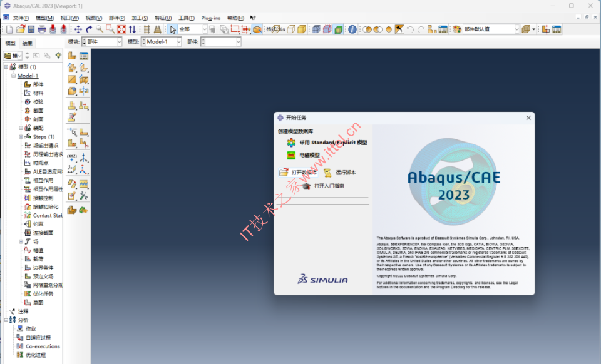Open the color code palette icon

456,29
